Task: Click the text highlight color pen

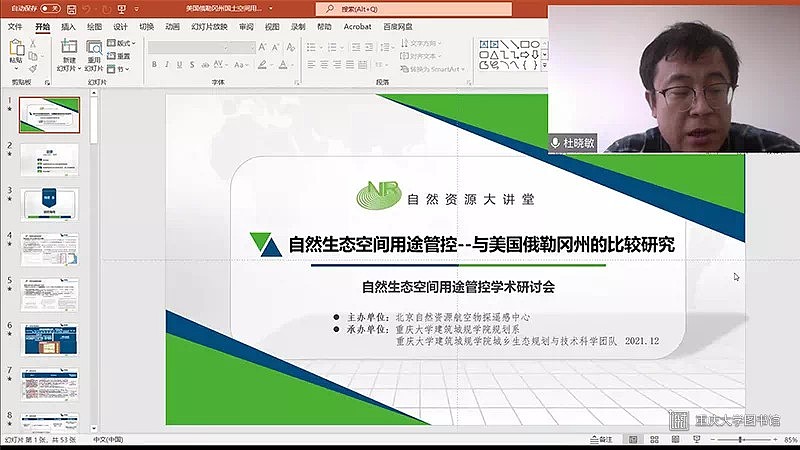Action: 262,65
